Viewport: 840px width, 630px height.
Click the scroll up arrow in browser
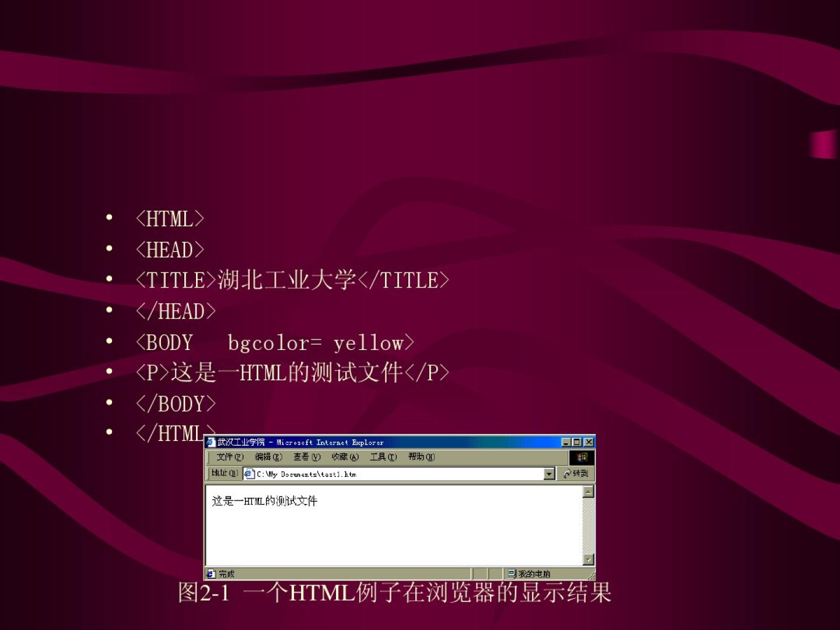point(588,491)
